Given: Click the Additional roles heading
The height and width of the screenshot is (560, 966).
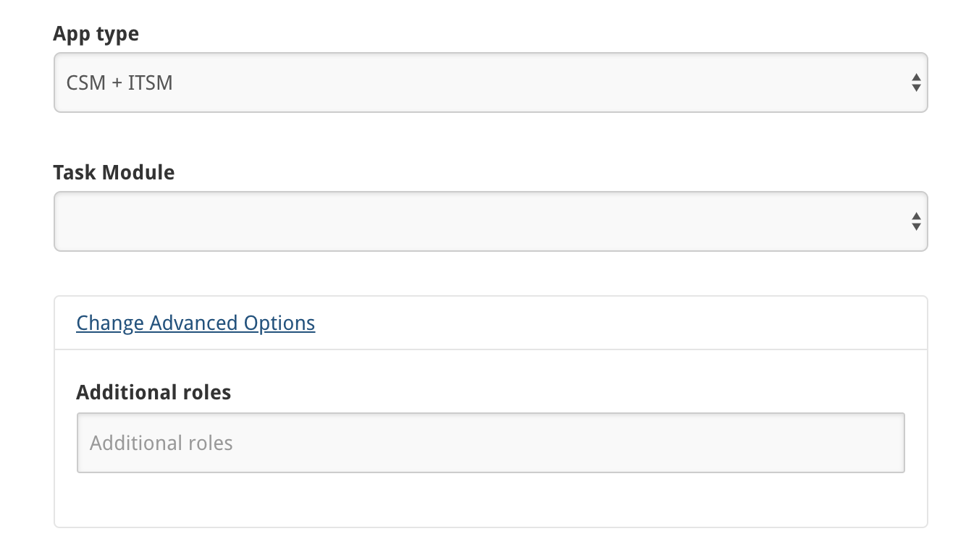Looking at the screenshot, I should (154, 391).
